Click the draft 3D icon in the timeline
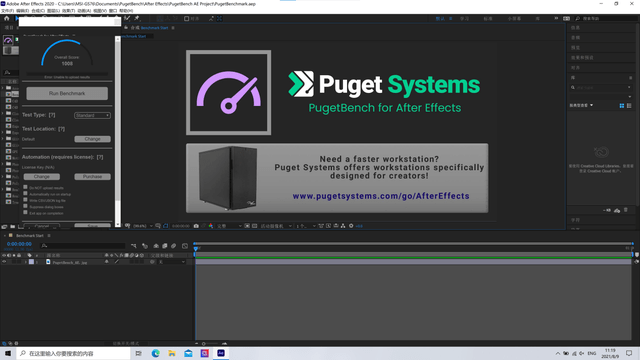 [x=145, y=246]
